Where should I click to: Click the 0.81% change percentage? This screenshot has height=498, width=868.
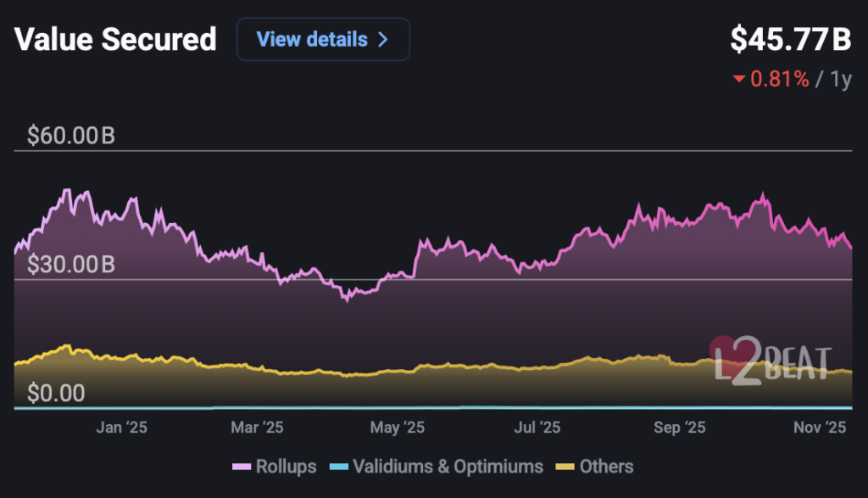click(x=779, y=80)
